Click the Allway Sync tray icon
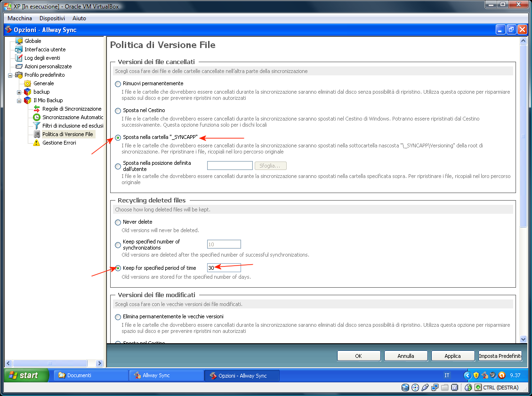 coord(485,375)
